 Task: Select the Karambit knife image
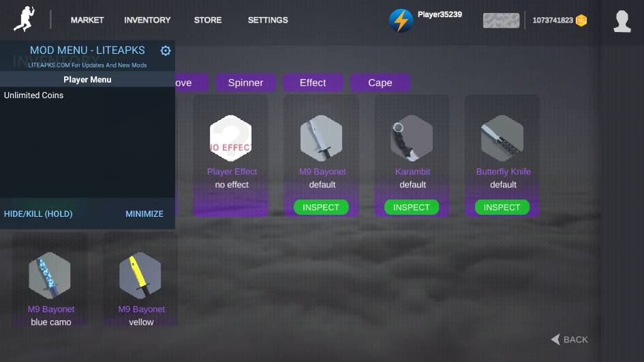(412, 138)
